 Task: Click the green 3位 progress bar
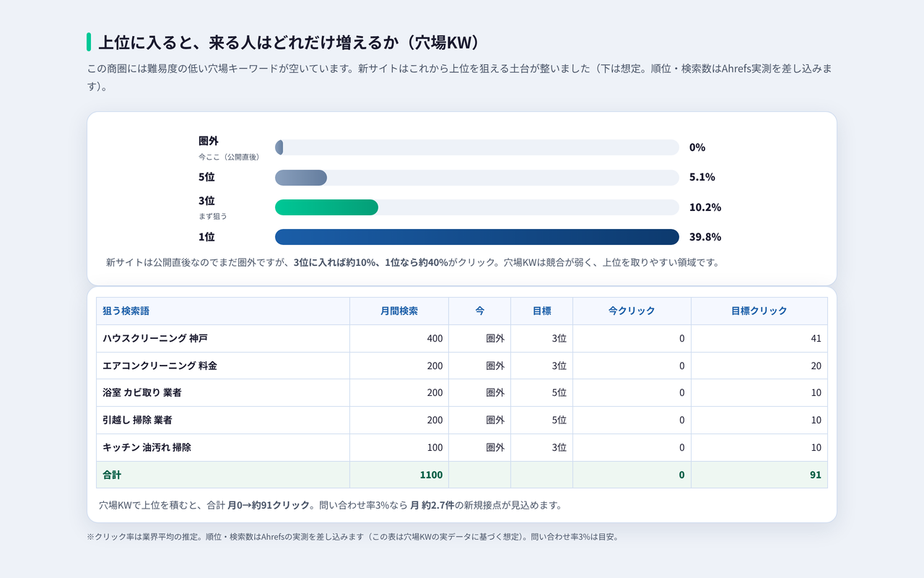coord(477,207)
